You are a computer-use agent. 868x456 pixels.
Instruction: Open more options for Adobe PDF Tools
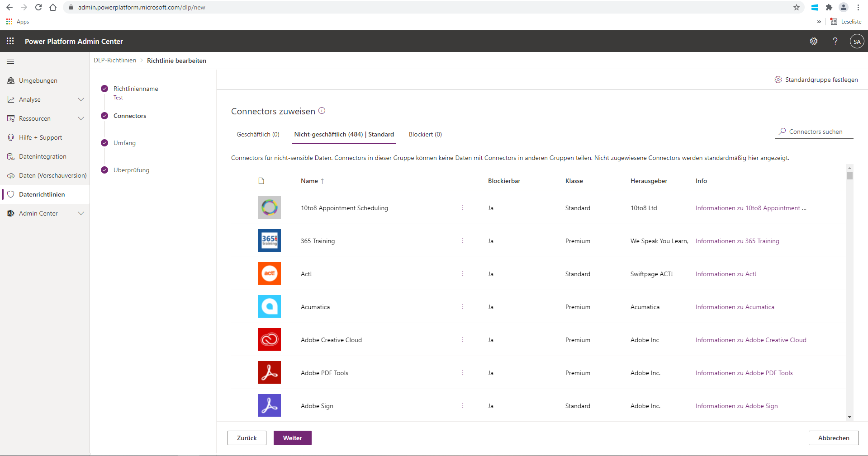tap(463, 372)
